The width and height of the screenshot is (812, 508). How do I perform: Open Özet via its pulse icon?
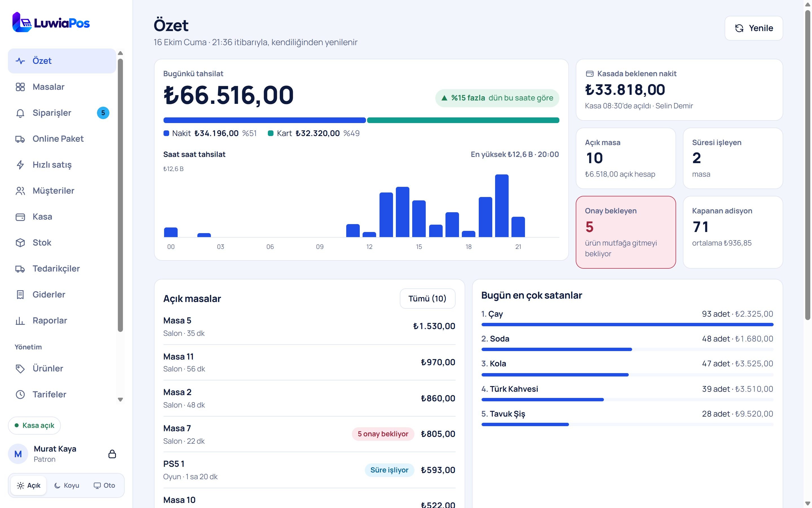(21, 61)
